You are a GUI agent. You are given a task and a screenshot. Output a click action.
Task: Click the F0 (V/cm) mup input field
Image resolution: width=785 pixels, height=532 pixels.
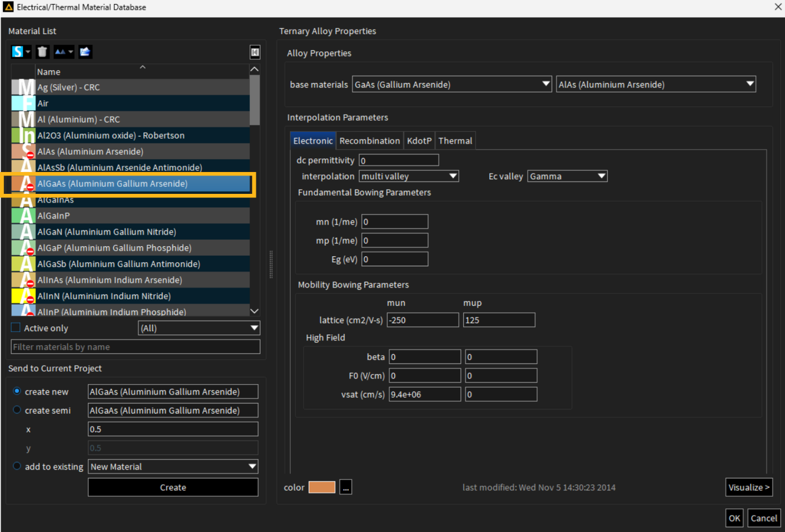(501, 375)
